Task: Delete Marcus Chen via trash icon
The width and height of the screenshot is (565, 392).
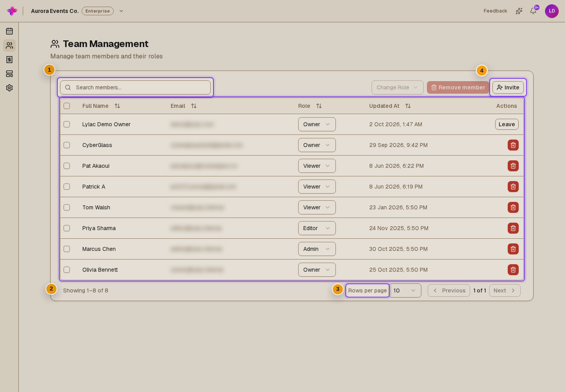Action: 513,249
